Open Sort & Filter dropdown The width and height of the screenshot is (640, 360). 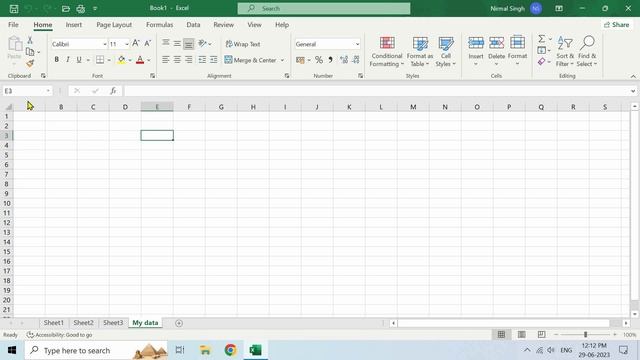(x=565, y=52)
